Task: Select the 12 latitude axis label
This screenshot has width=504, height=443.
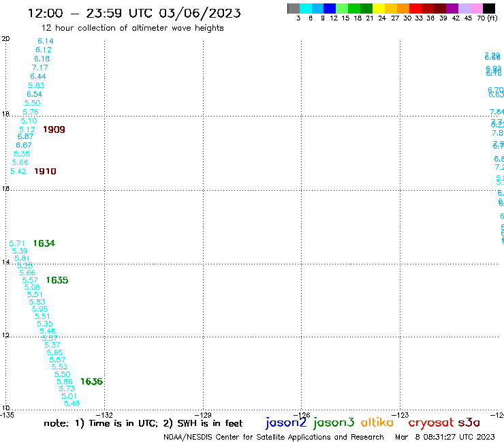Action: coord(5,335)
